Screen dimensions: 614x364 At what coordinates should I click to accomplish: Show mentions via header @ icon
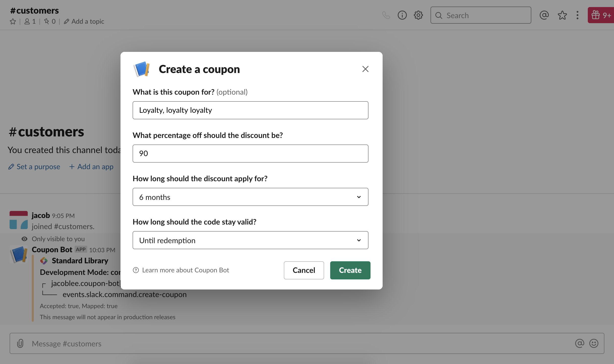[544, 15]
